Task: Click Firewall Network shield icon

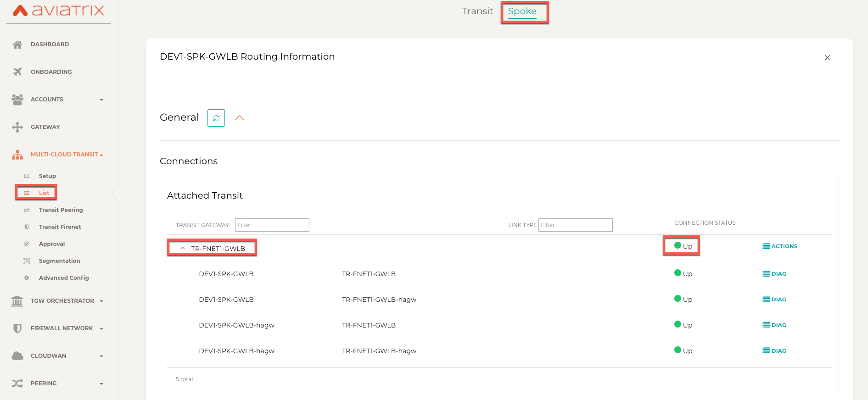Action: tap(17, 328)
